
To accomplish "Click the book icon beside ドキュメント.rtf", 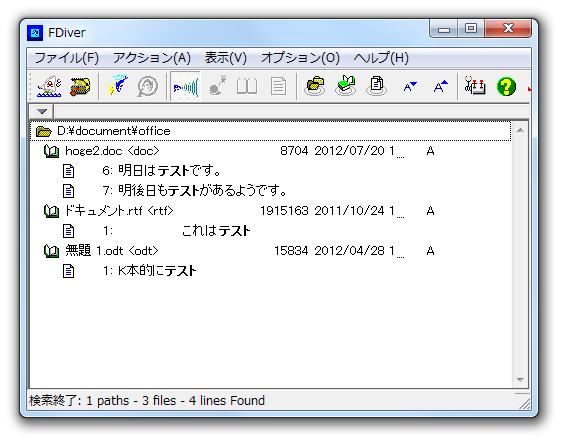I will (x=52, y=211).
